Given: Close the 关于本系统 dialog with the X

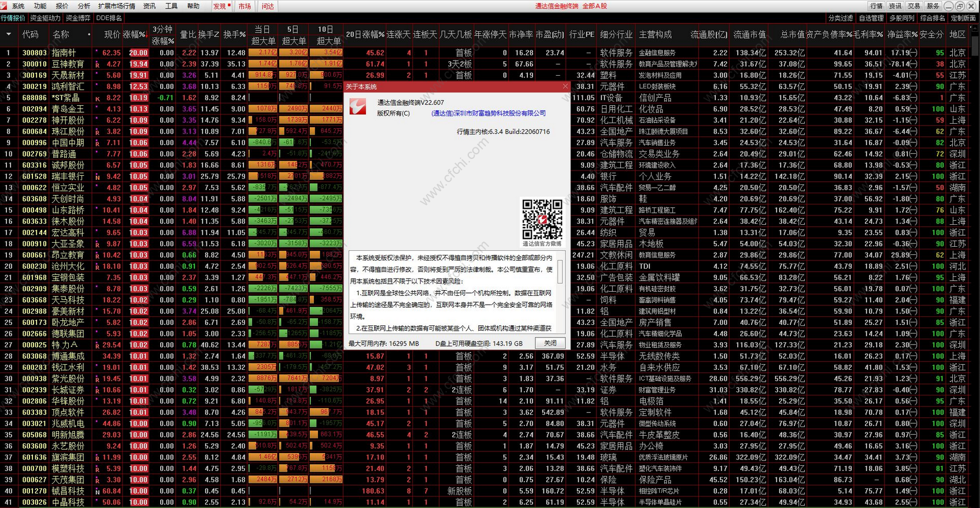Looking at the screenshot, I should coord(565,86).
